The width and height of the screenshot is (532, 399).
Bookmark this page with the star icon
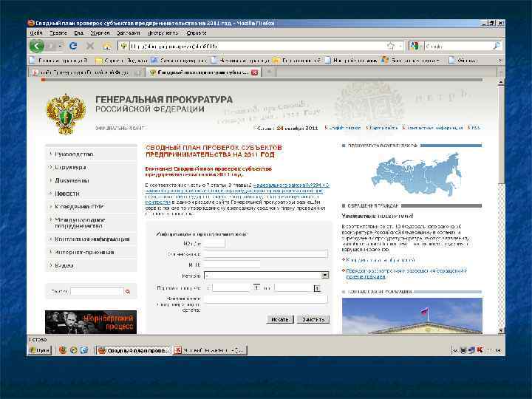pos(391,46)
